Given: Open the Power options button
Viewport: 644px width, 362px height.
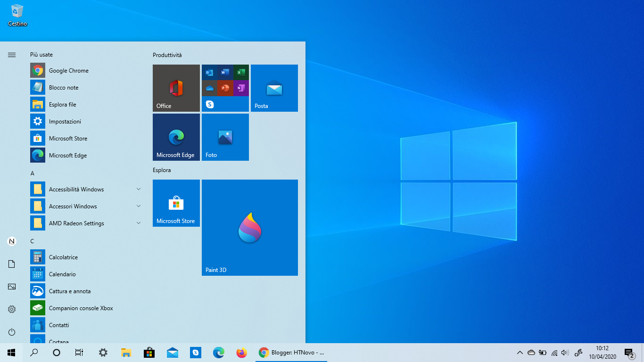Looking at the screenshot, I should point(12,332).
